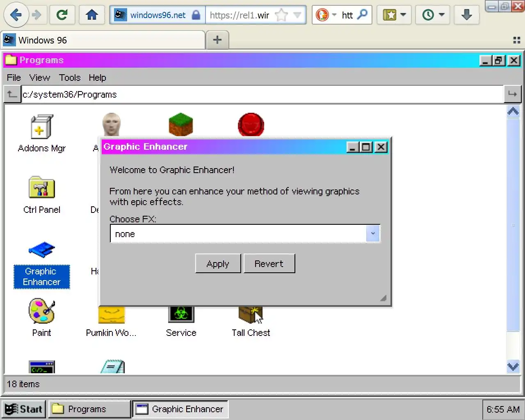Open a new browser tab
The width and height of the screenshot is (525, 420).
(217, 40)
